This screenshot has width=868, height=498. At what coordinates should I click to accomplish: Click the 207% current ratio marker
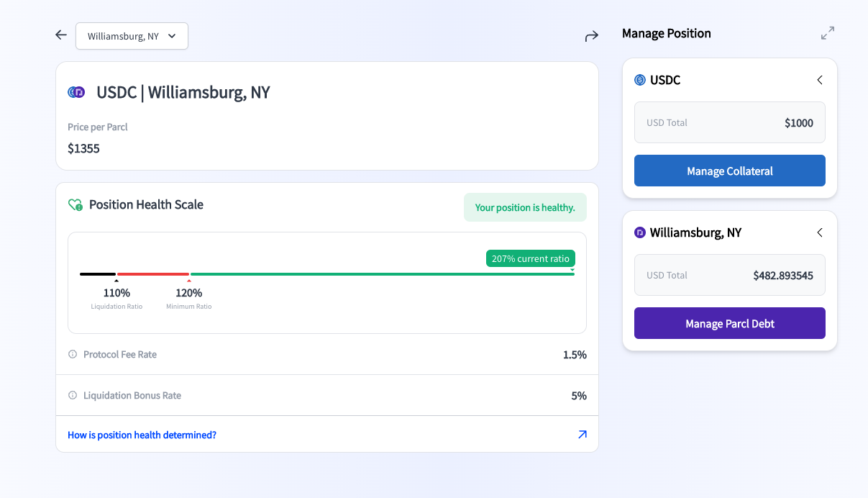click(531, 258)
